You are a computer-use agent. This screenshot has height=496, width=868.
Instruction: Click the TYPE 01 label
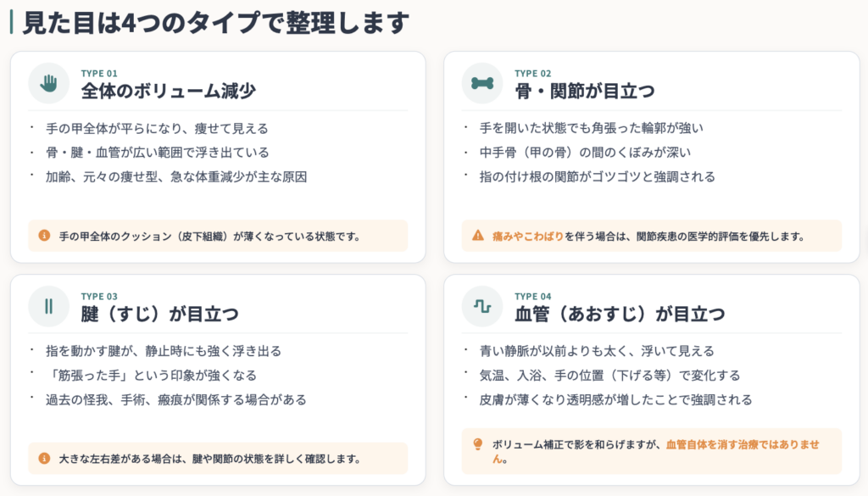click(x=99, y=73)
